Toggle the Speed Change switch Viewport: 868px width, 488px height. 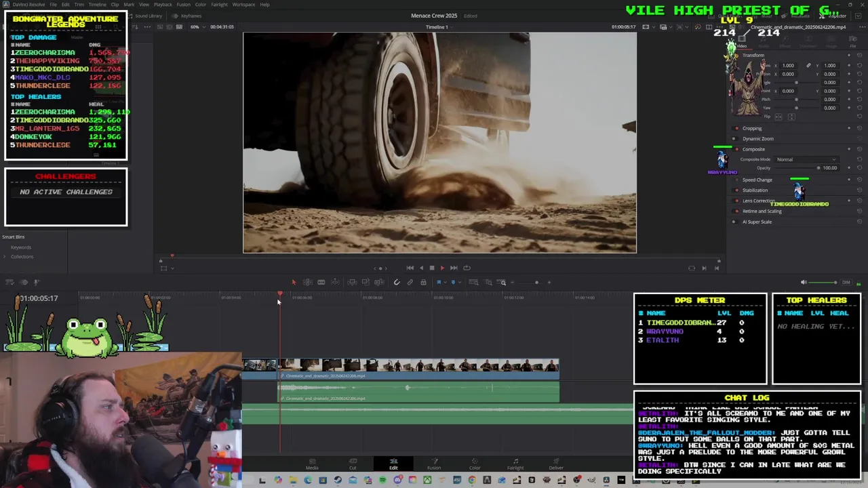736,180
